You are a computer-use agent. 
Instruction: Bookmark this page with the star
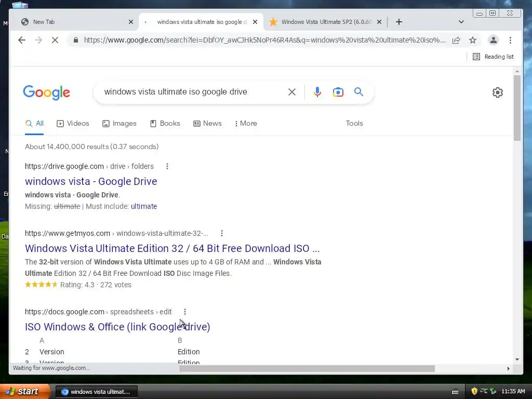point(473,40)
